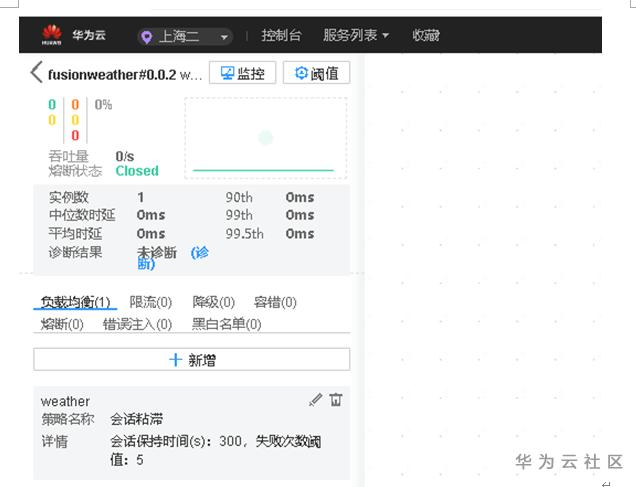Click the throughput chart thumbnail
This screenshot has width=636, height=487.
pyautogui.click(x=266, y=138)
